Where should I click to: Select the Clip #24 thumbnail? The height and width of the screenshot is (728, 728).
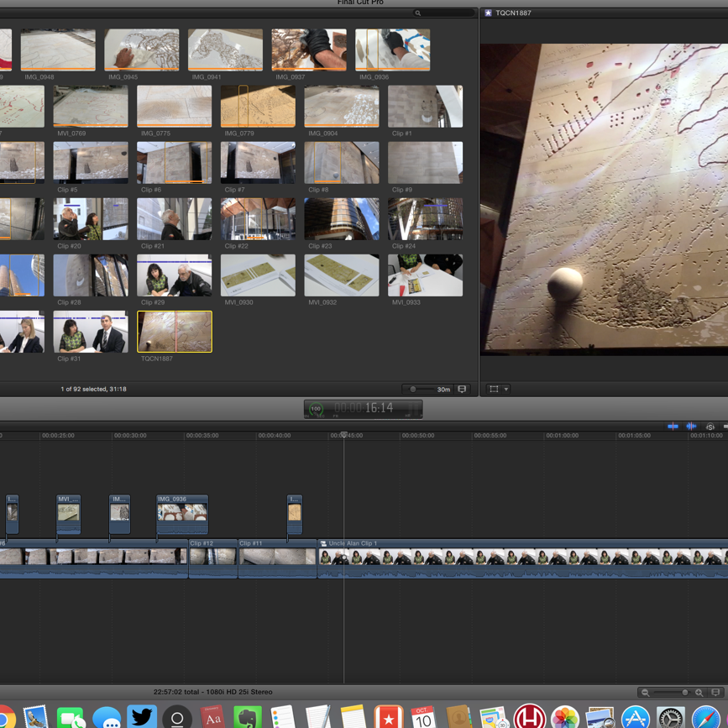click(425, 218)
